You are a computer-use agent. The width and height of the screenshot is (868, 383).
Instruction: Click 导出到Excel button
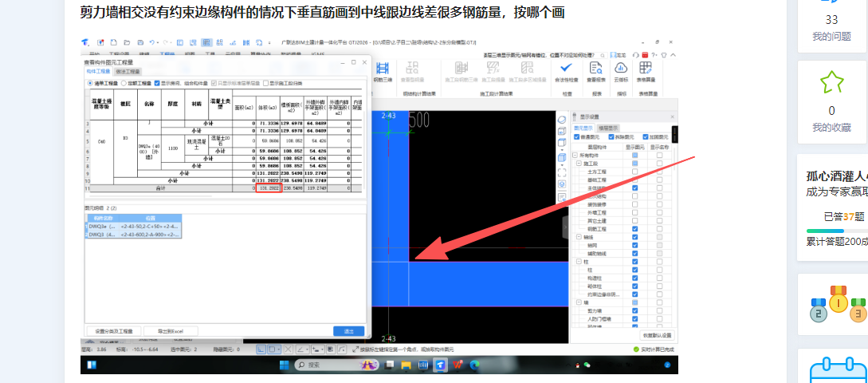(x=170, y=331)
